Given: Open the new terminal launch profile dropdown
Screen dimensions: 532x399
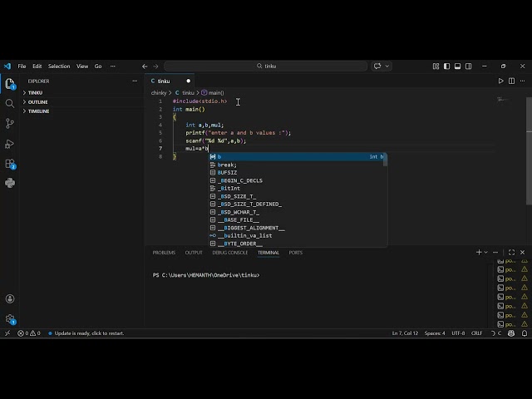Looking at the screenshot, I should (x=485, y=253).
